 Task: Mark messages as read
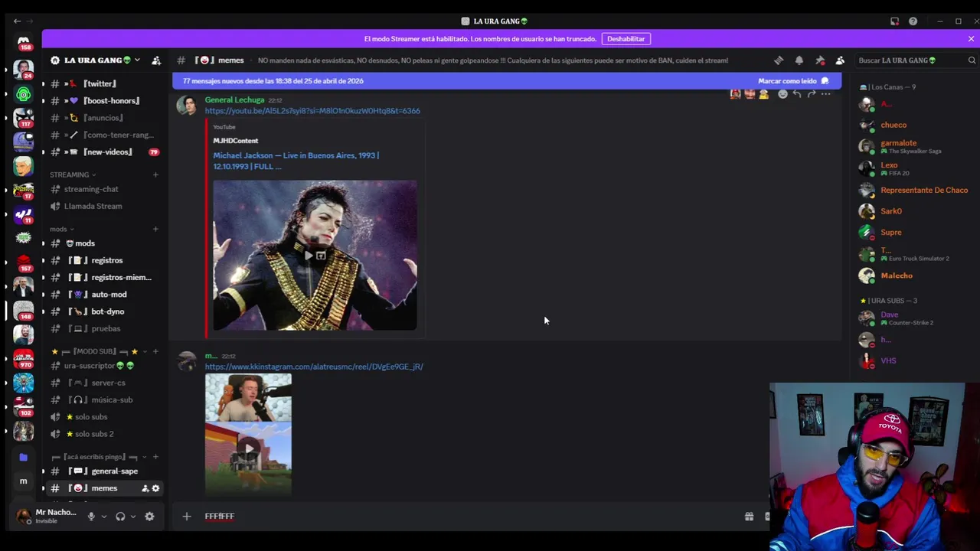793,81
